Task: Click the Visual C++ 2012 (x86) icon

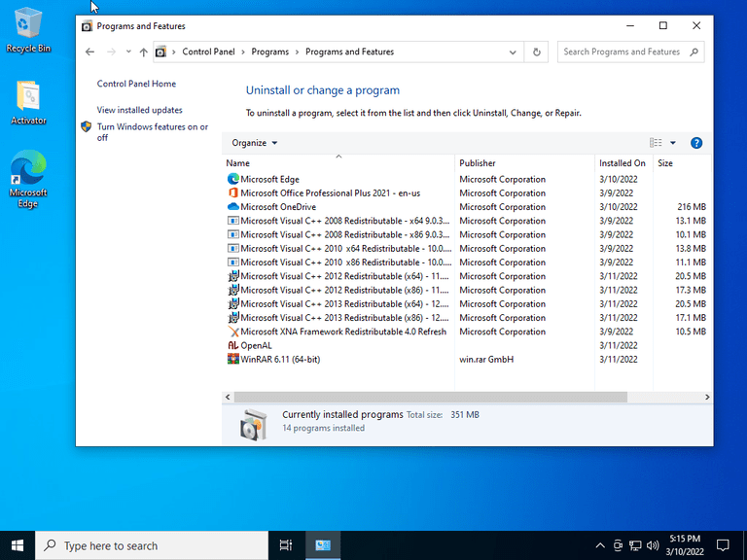Action: click(x=233, y=290)
